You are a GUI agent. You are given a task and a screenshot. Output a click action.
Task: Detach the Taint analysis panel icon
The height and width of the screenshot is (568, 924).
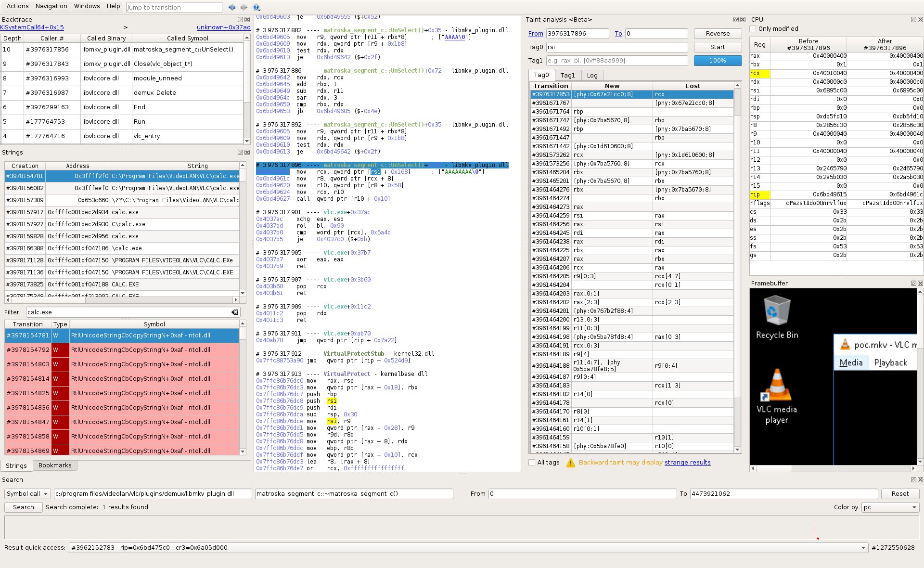pyautogui.click(x=736, y=19)
